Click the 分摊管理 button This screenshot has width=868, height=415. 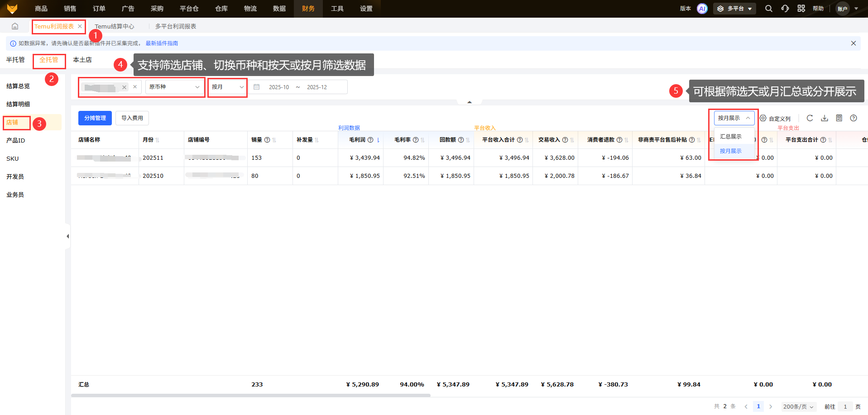(95, 118)
